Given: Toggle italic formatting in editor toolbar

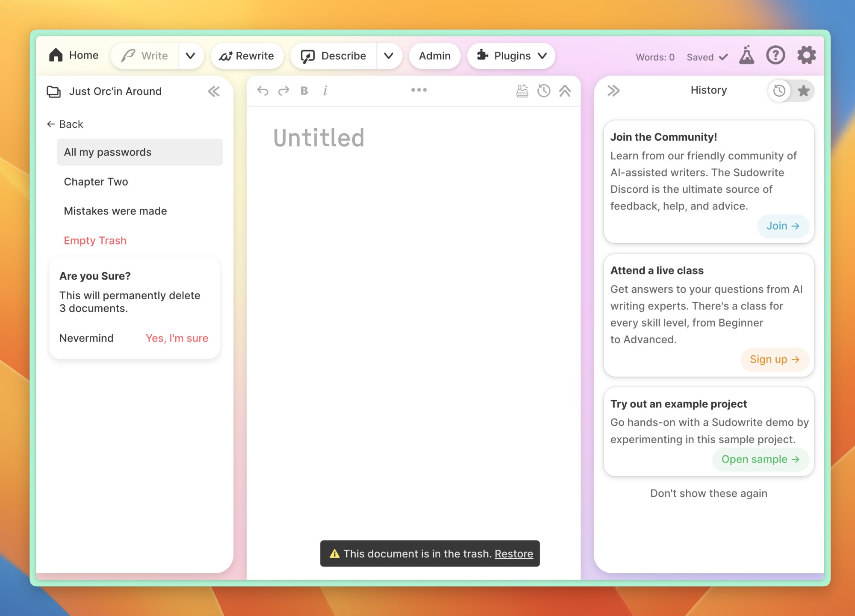Looking at the screenshot, I should (325, 91).
